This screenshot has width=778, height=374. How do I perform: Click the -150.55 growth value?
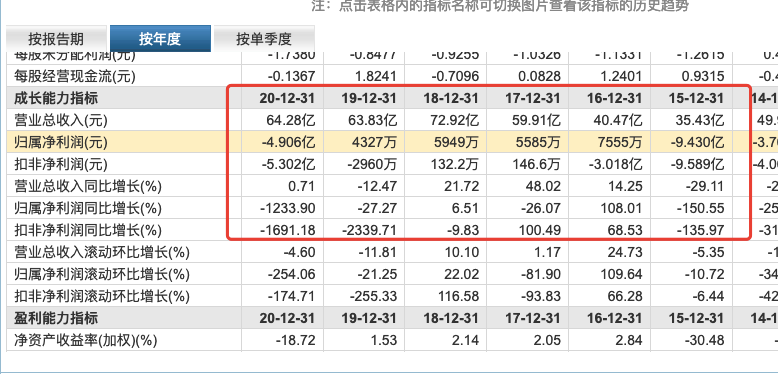pyautogui.click(x=701, y=208)
